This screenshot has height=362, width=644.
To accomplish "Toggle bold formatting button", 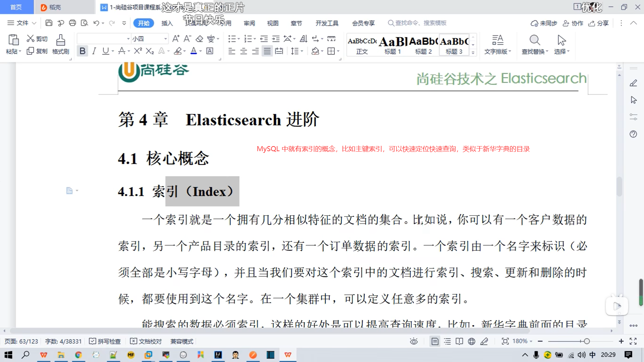I will 83,51.
